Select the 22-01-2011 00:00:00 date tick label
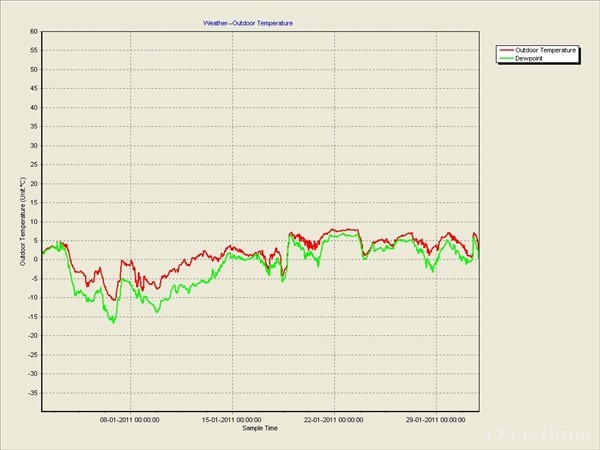The width and height of the screenshot is (600, 450). pos(335,420)
